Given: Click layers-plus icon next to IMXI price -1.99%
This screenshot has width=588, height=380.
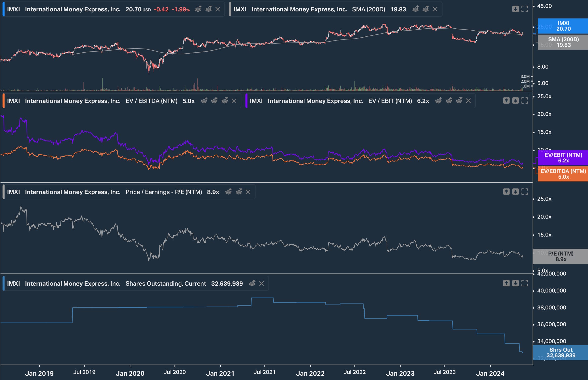Looking at the screenshot, I should (198, 9).
